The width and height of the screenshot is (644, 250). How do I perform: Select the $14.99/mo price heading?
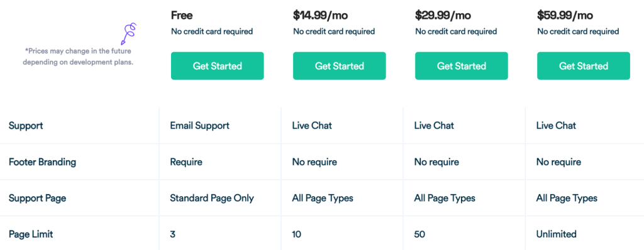(320, 16)
